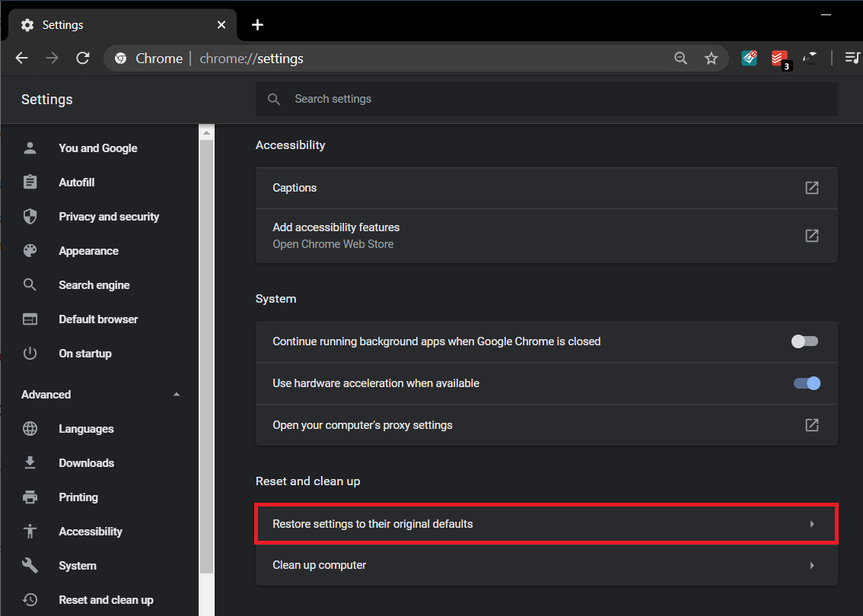Open proxy settings external link icon
Image resolution: width=863 pixels, height=616 pixels.
[812, 425]
